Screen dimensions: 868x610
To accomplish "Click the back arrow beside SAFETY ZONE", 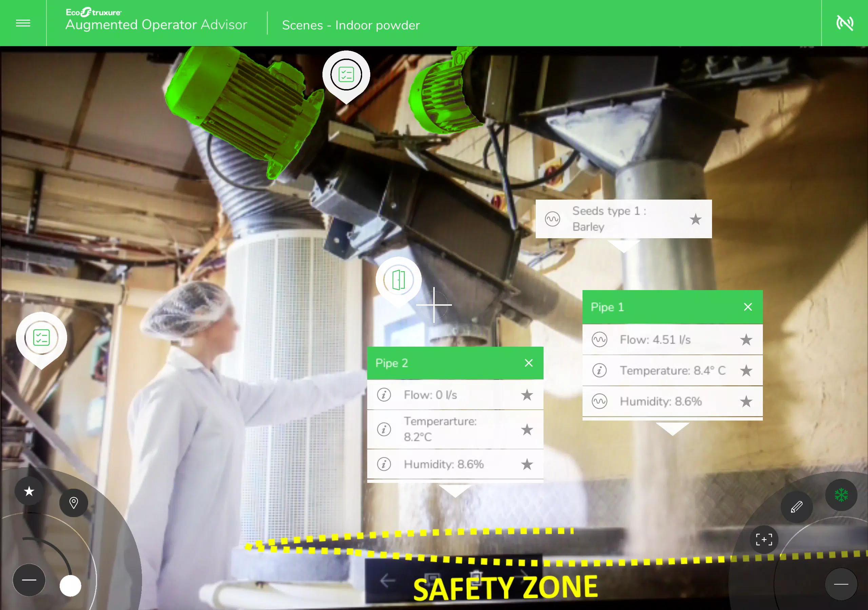I will coord(388,580).
